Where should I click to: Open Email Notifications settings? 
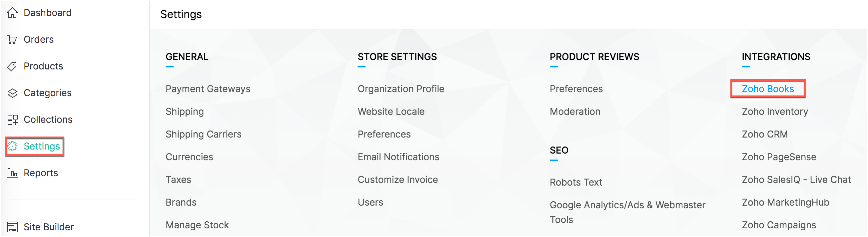click(398, 157)
